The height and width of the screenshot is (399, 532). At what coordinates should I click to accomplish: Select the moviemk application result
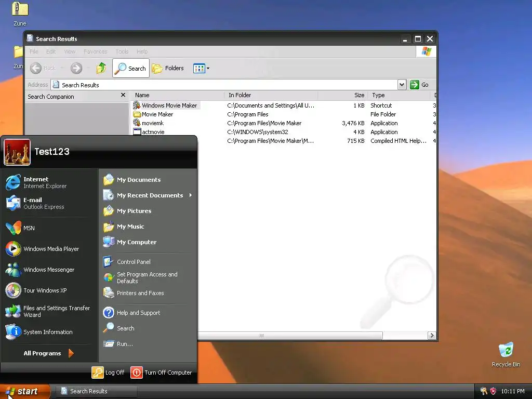click(x=149, y=123)
